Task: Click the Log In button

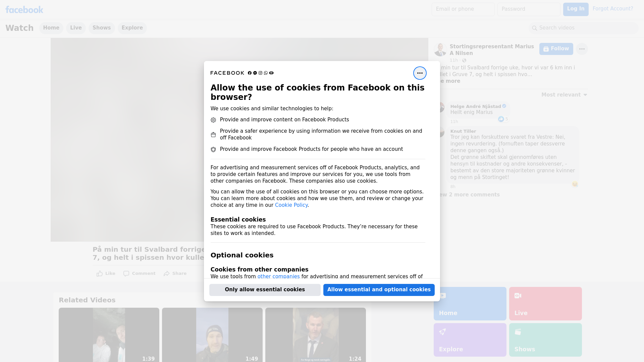Action: pos(576,9)
